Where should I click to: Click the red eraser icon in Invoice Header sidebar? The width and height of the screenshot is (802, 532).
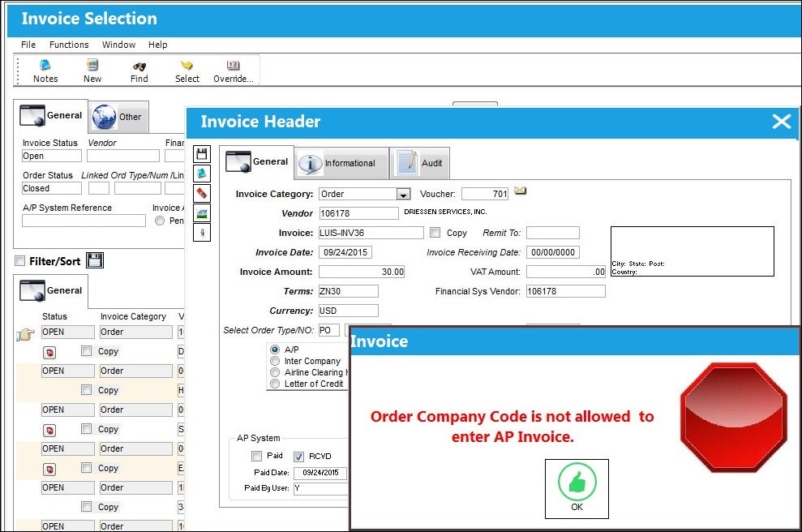202,193
